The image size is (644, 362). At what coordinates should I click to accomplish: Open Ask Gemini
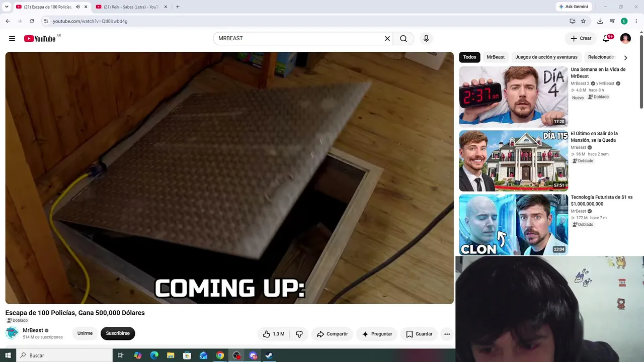[x=573, y=7]
